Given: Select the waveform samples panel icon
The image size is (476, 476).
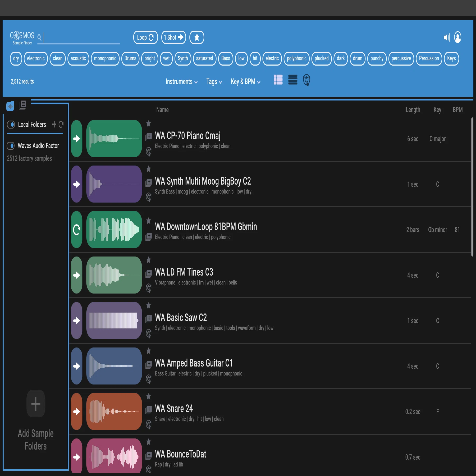Looking at the screenshot, I should click(x=10, y=106).
